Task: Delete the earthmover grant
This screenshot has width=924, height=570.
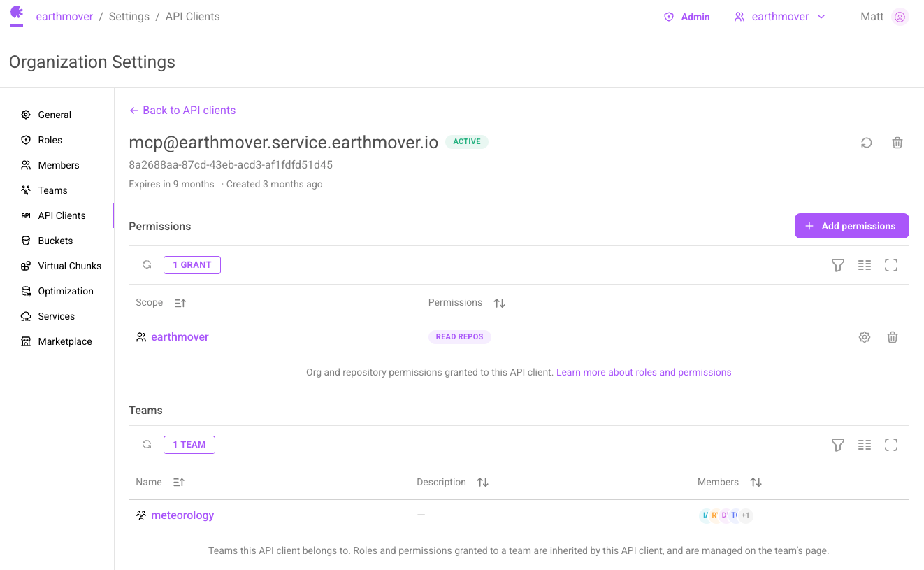Action: point(893,337)
